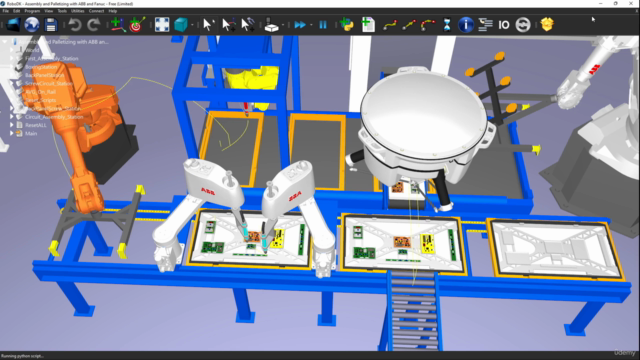The height and width of the screenshot is (360, 640).
Task: Expand the First_Assembly_Station node
Action: tap(12, 58)
